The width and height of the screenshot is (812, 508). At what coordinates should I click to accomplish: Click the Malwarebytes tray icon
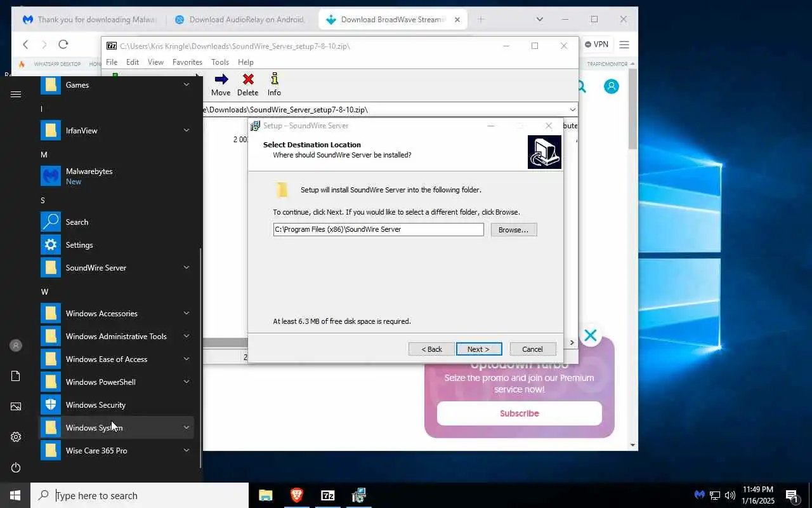click(699, 495)
